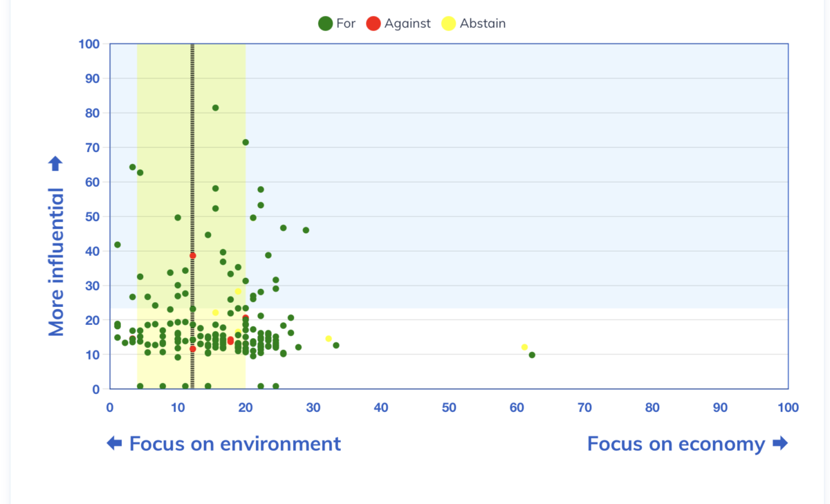
Task: Click the Focus on economy axis label
Action: point(676,443)
